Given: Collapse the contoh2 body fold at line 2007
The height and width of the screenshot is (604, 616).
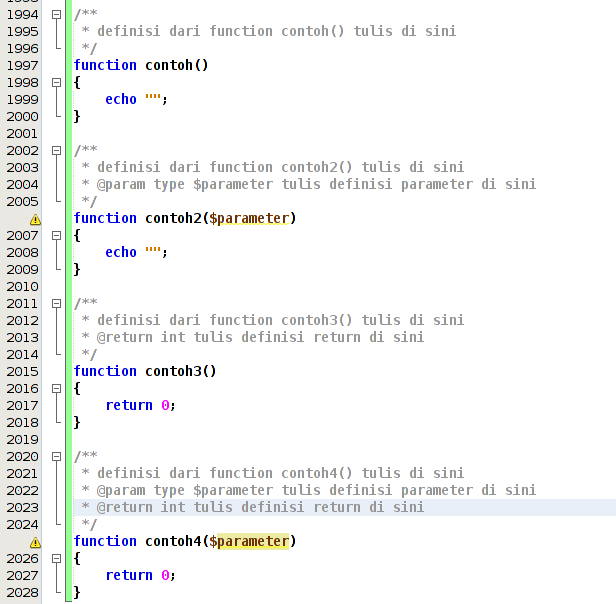Looking at the screenshot, I should (56, 235).
